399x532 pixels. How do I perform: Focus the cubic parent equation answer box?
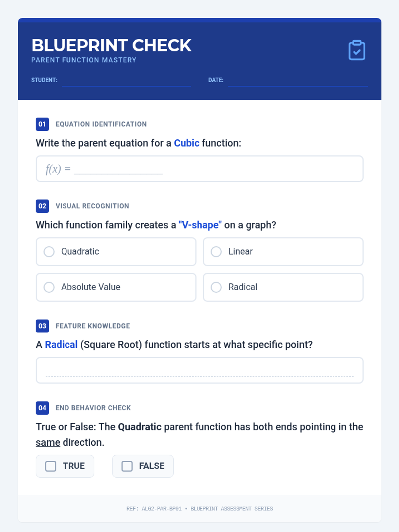point(199,169)
